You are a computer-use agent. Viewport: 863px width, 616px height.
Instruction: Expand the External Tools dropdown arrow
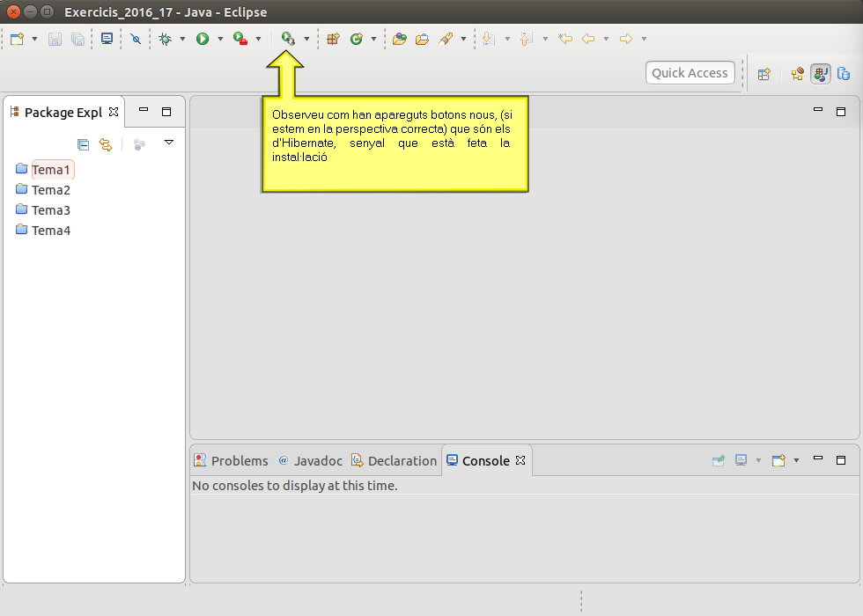coord(258,39)
